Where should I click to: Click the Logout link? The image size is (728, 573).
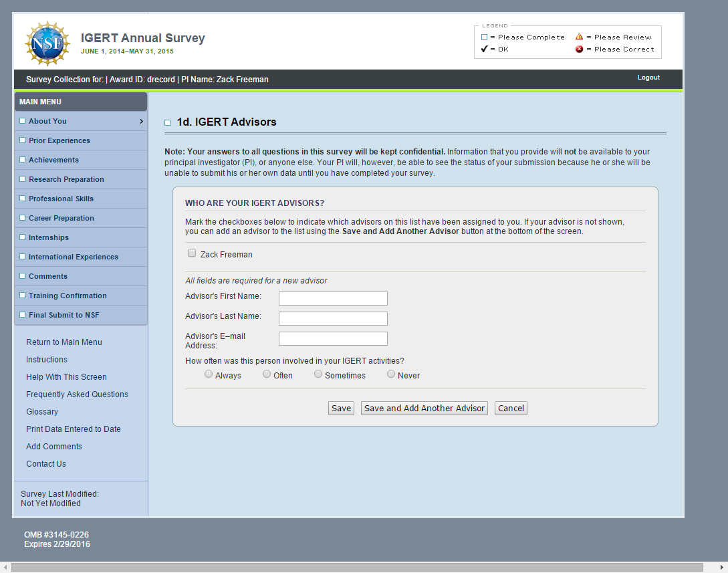pos(648,78)
